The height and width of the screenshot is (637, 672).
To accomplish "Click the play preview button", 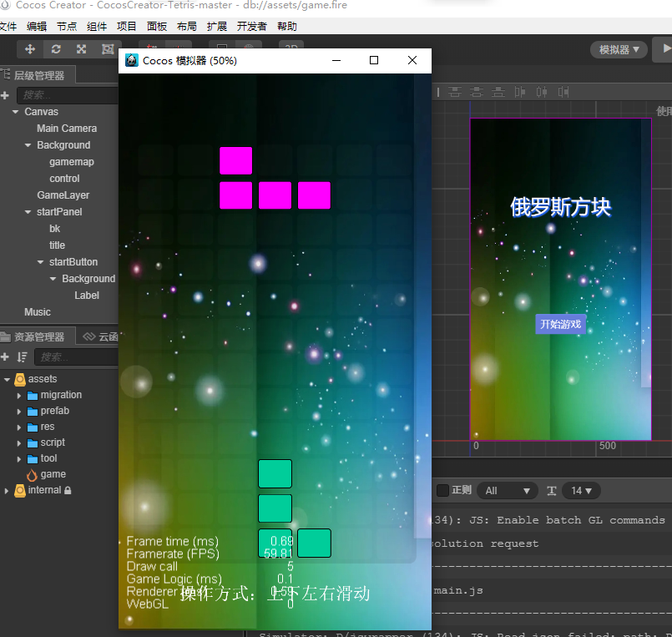I will point(664,49).
